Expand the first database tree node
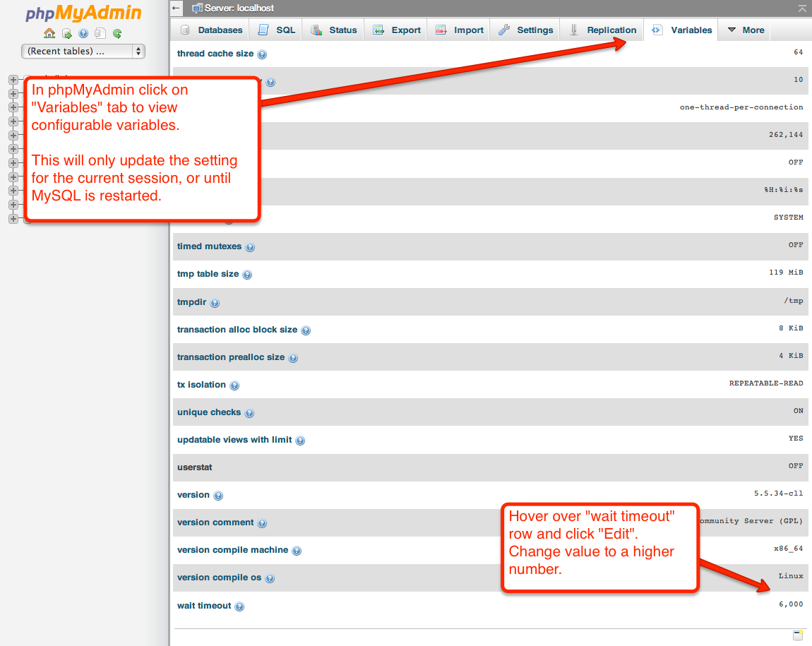Viewport: 812px width, 646px height. click(x=13, y=80)
